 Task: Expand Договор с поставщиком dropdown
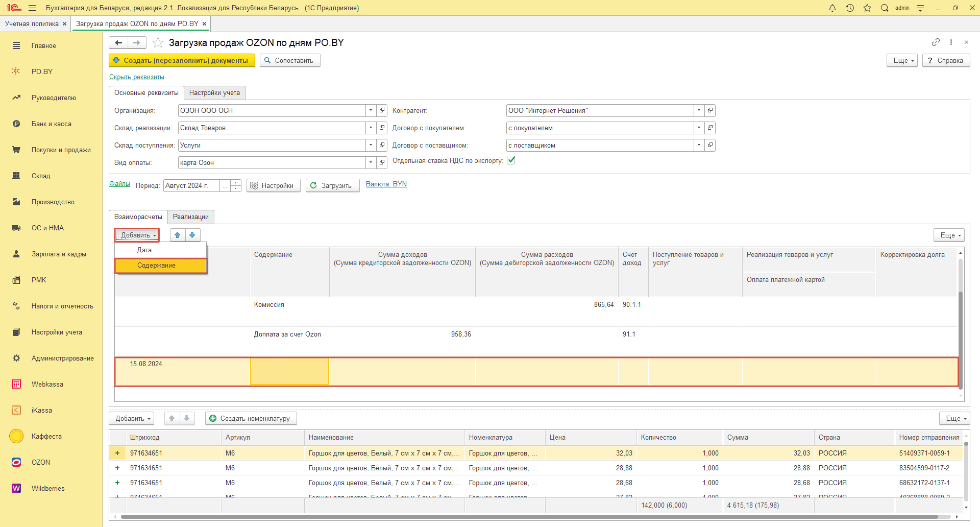(699, 145)
